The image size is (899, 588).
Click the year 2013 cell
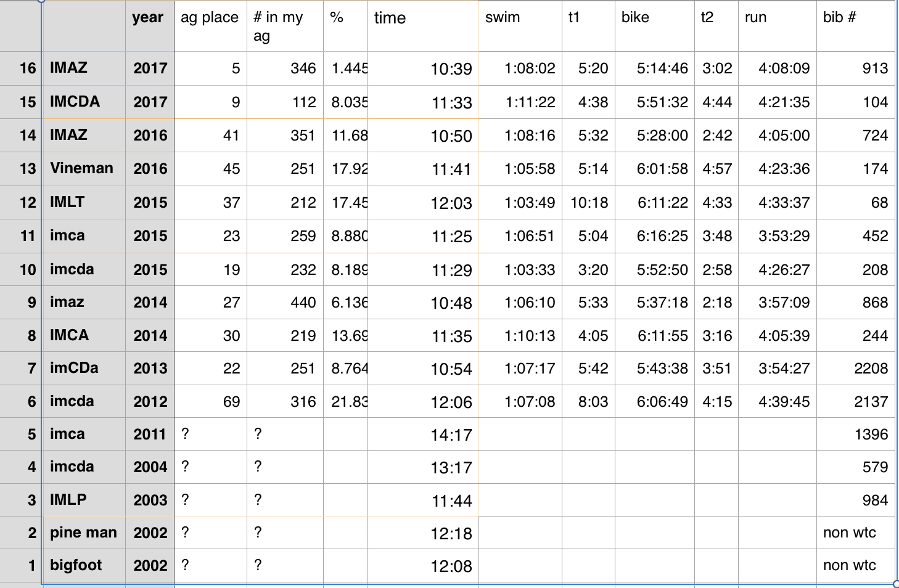click(150, 369)
